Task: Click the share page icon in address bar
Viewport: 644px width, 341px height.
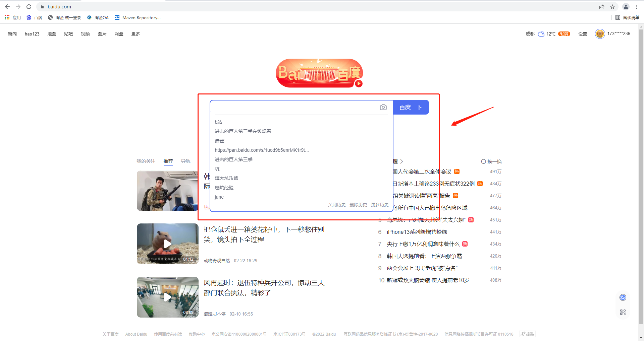Action: tap(602, 7)
